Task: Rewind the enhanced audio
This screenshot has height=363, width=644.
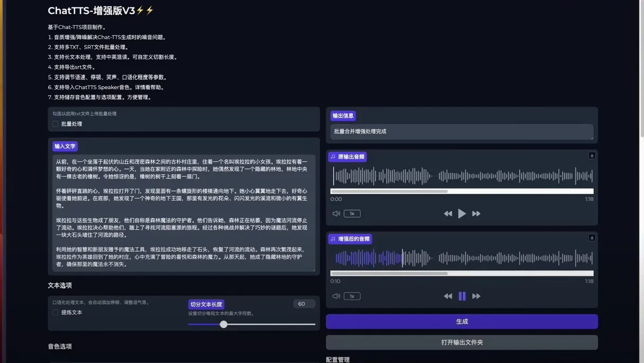Action: tap(448, 296)
